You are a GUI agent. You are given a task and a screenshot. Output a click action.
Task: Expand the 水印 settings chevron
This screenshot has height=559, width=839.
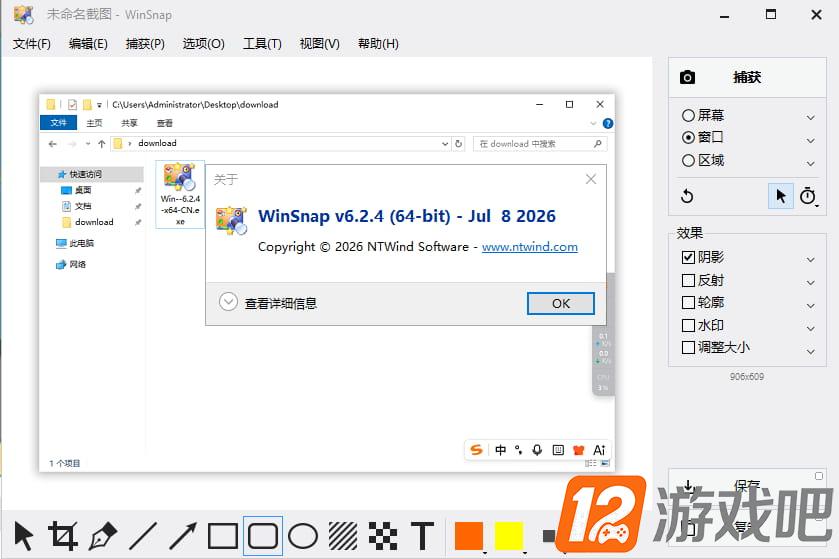(811, 328)
